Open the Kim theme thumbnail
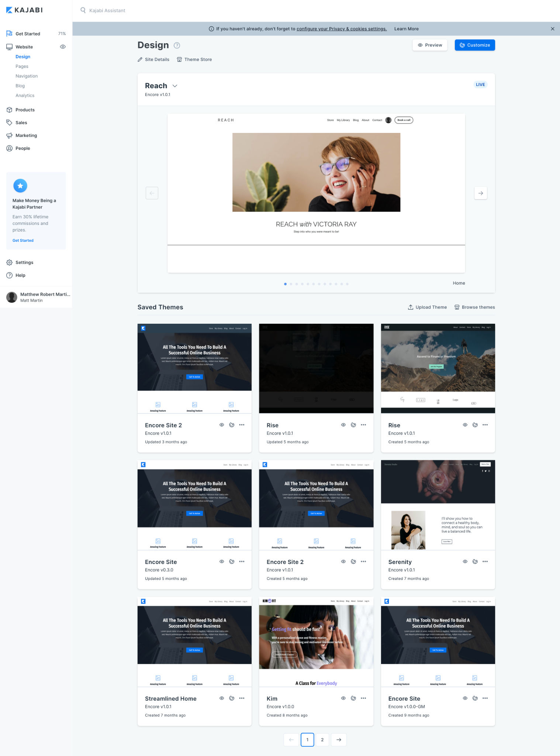Screen dimensions: 560x756 click(316, 642)
